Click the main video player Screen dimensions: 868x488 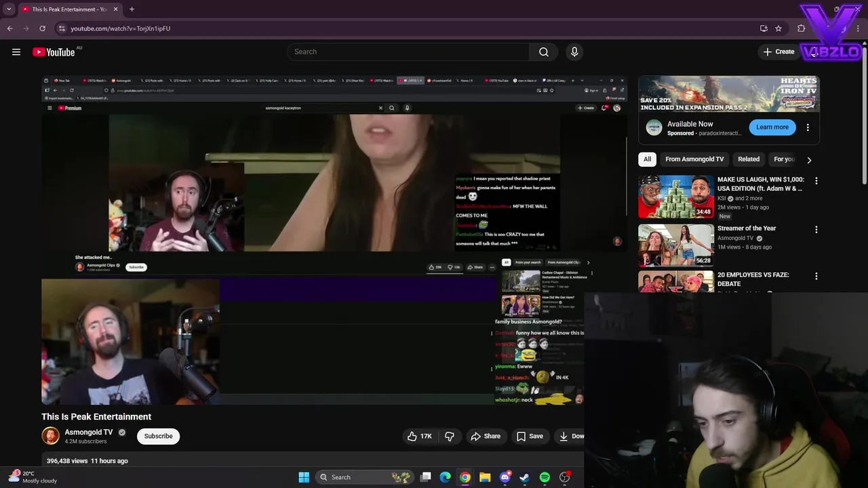pos(334,240)
